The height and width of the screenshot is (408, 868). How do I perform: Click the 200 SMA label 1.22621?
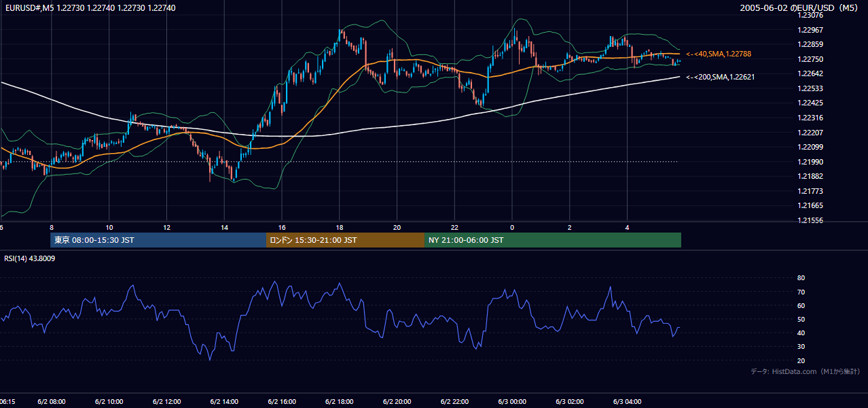(721, 77)
